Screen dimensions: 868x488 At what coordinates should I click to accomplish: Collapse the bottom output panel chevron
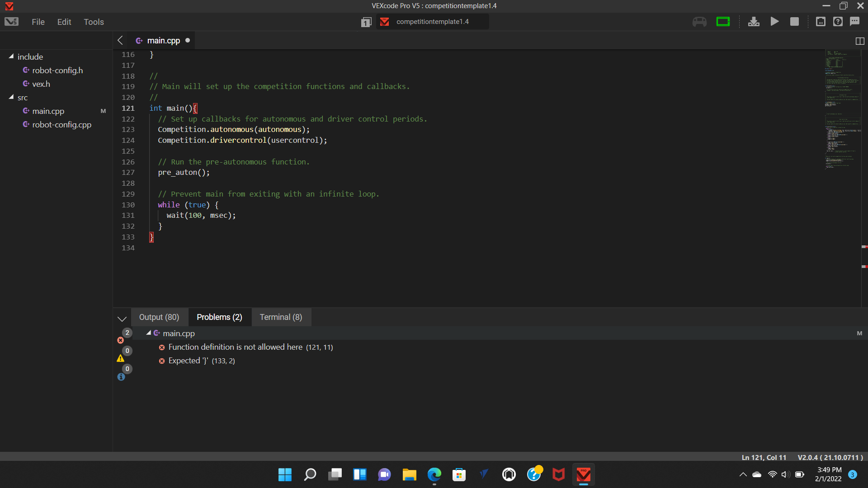[x=122, y=319]
